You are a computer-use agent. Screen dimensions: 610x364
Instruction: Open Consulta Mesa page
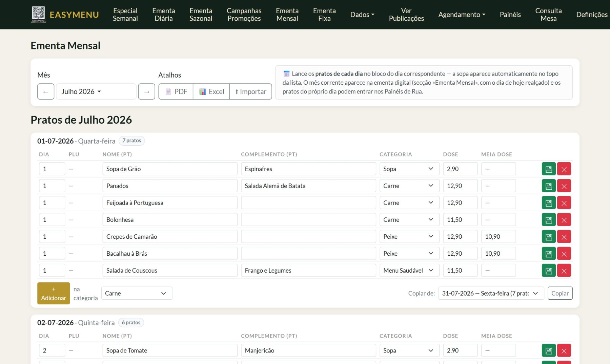click(x=548, y=15)
